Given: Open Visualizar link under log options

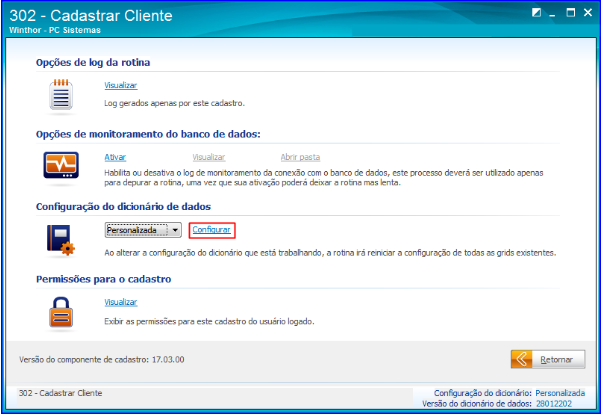Looking at the screenshot, I should click(121, 85).
